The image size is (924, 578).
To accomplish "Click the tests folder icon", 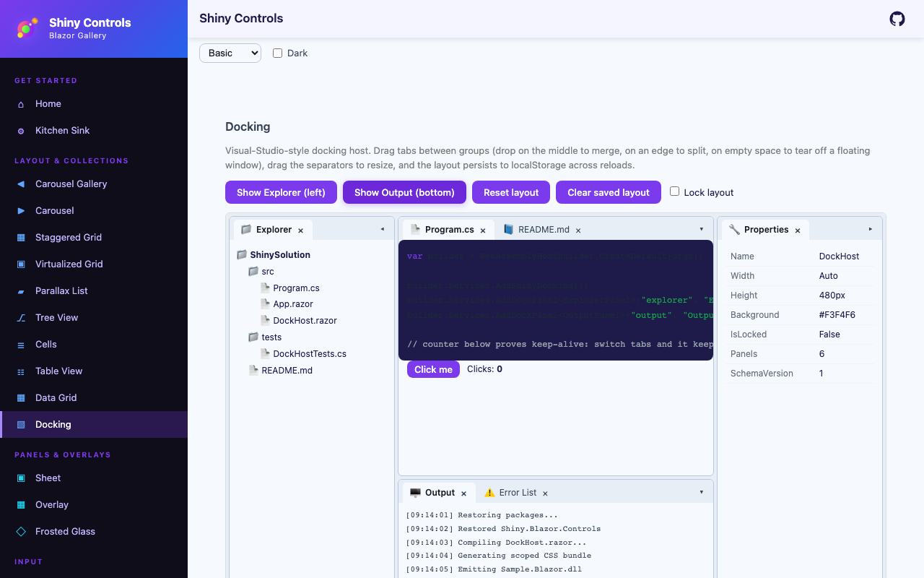I will 253,337.
